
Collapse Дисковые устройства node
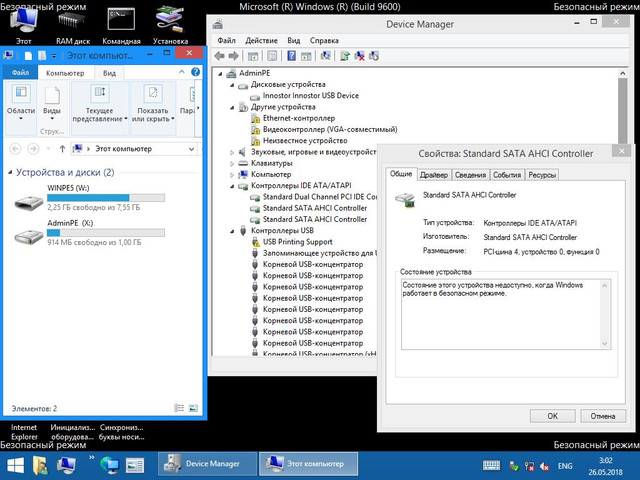232,85
